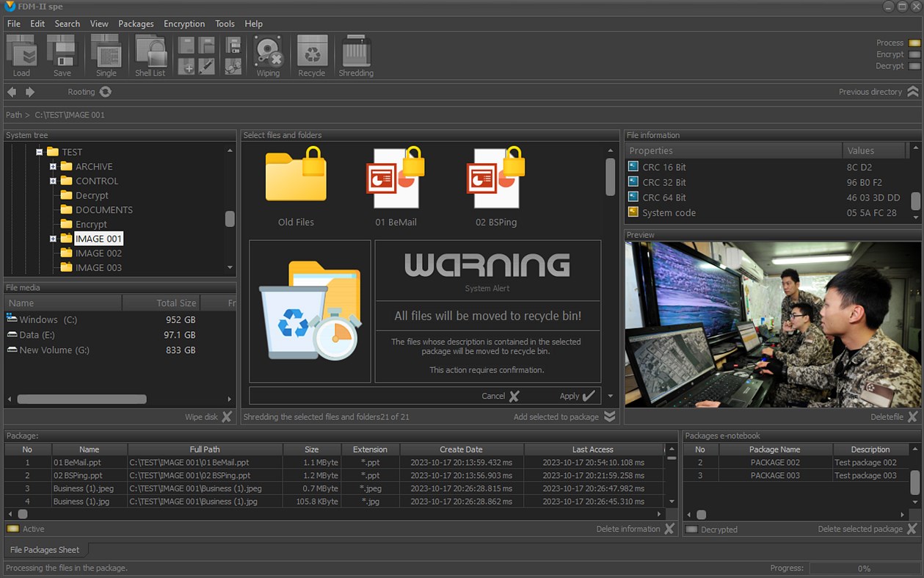The image size is (924, 578).
Task: Click the System code property icon
Action: [x=633, y=212]
